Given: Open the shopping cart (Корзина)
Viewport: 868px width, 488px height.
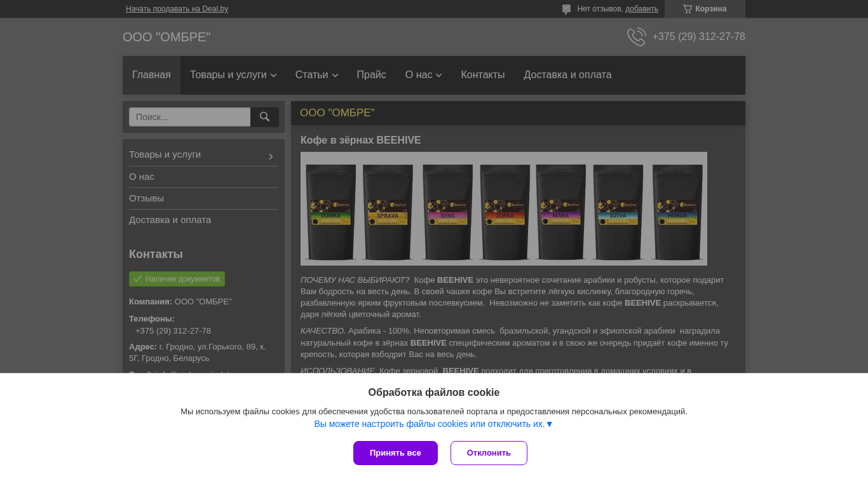Looking at the screenshot, I should 705,9.
